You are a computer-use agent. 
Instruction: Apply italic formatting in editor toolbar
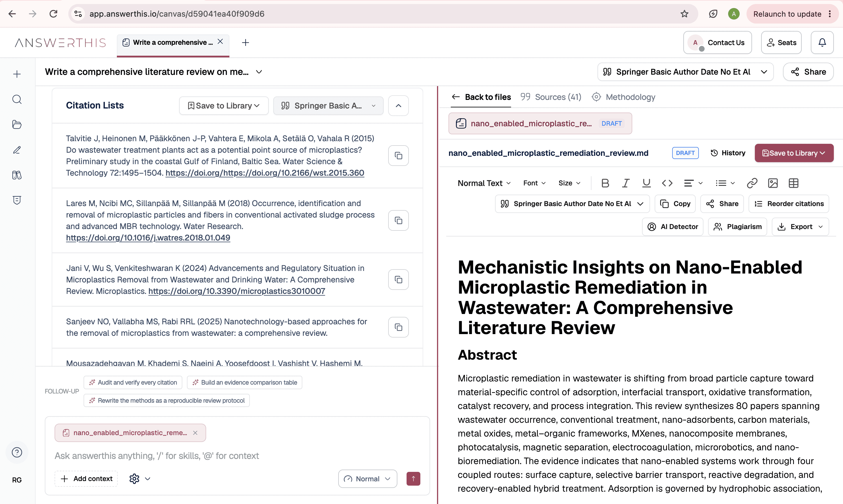pyautogui.click(x=626, y=183)
